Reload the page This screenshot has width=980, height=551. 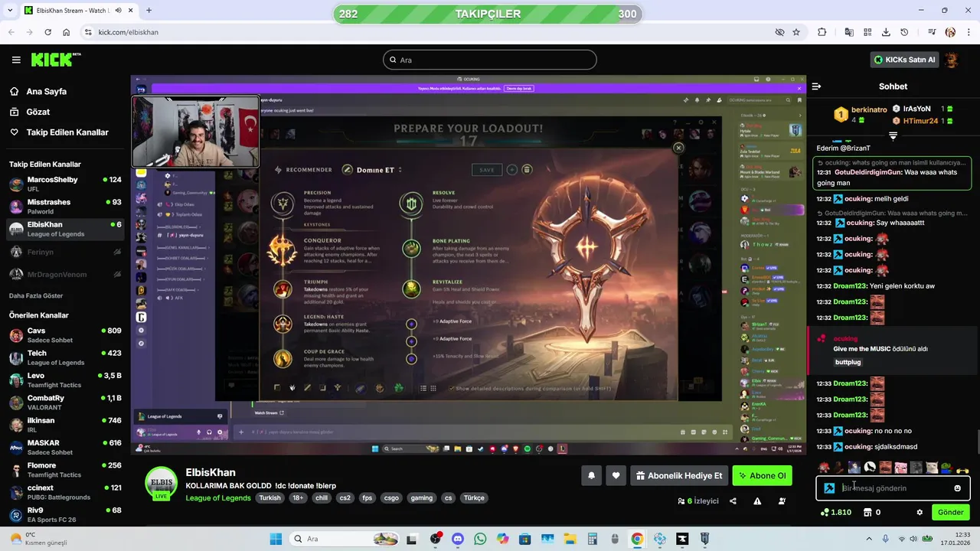point(47,32)
